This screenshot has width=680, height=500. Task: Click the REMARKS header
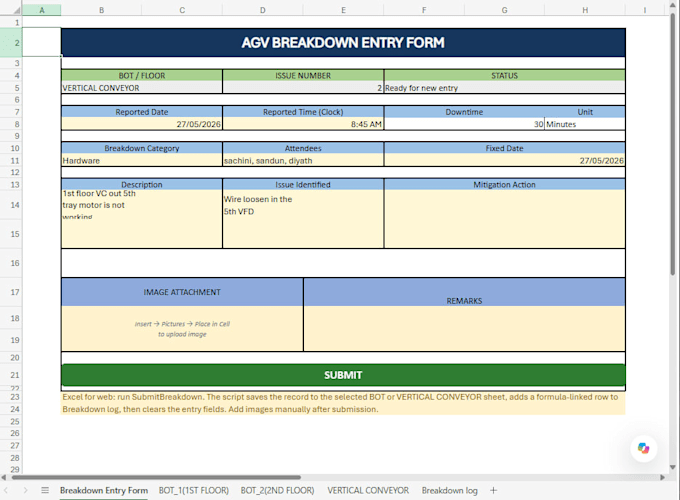pos(464,292)
